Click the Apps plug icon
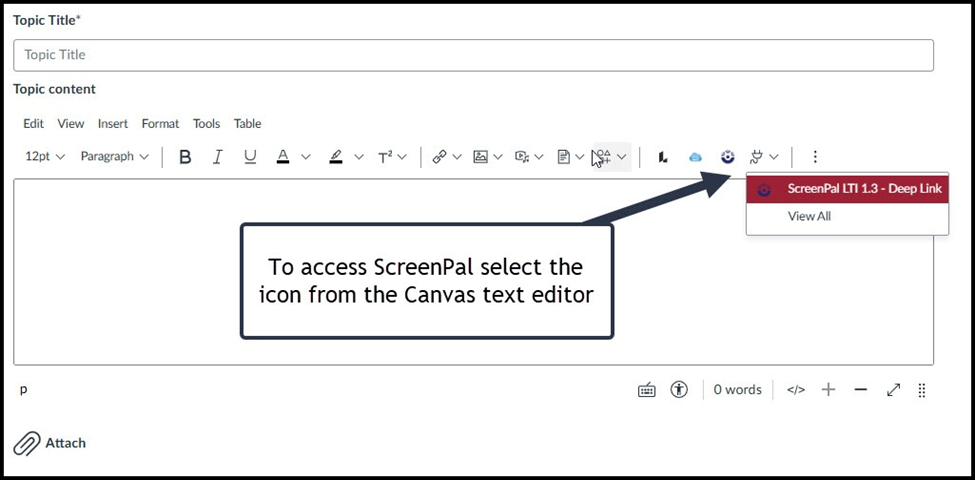 [757, 157]
